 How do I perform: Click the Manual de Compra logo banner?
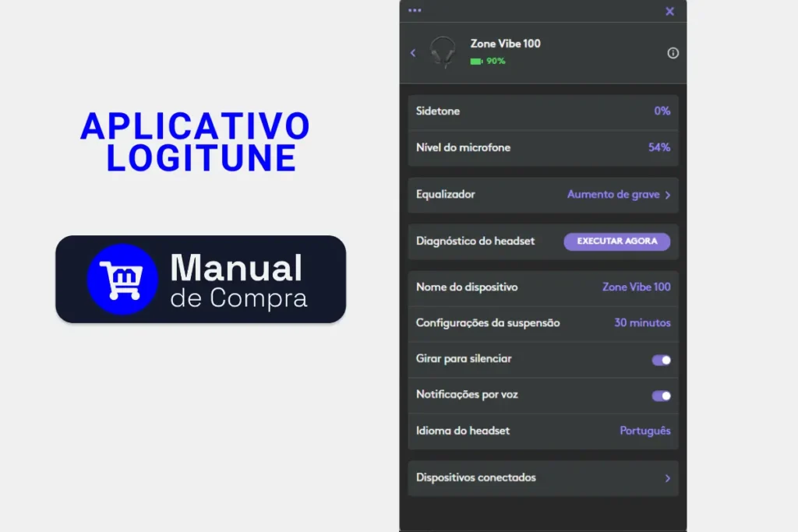tap(200, 279)
